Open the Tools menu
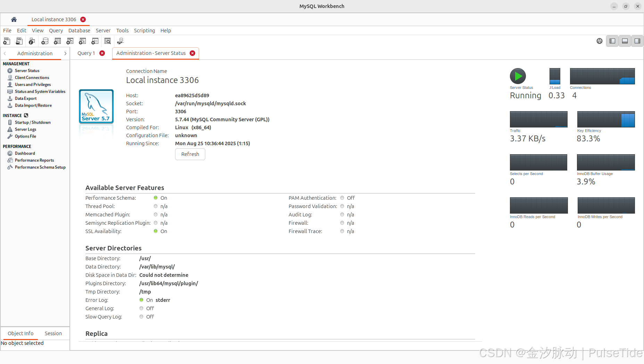The image size is (644, 364). click(122, 31)
